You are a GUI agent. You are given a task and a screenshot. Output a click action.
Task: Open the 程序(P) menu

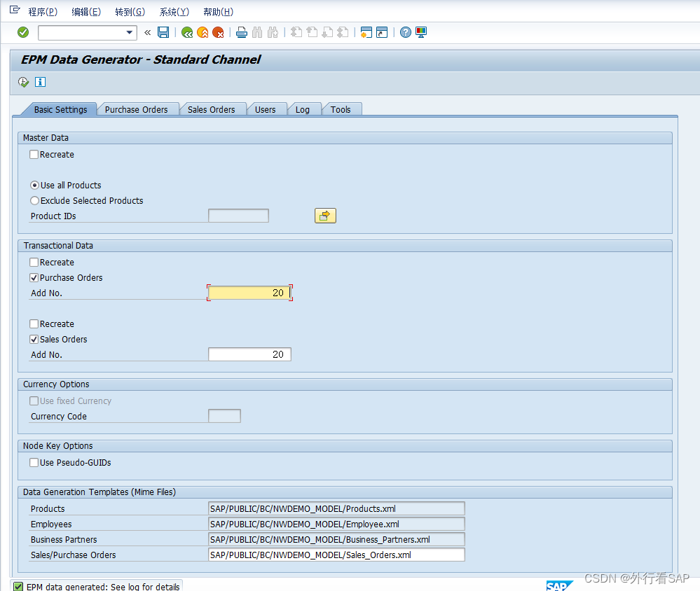tap(43, 12)
